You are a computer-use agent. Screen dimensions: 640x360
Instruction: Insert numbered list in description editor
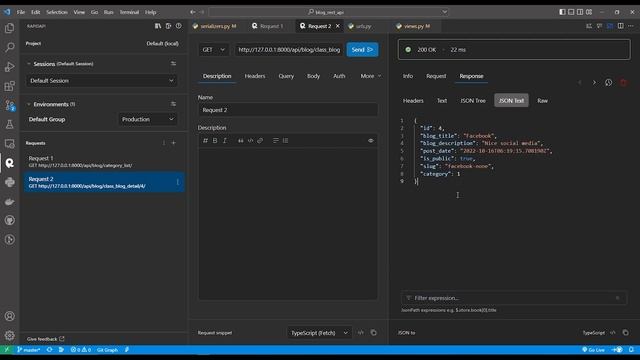(x=285, y=140)
